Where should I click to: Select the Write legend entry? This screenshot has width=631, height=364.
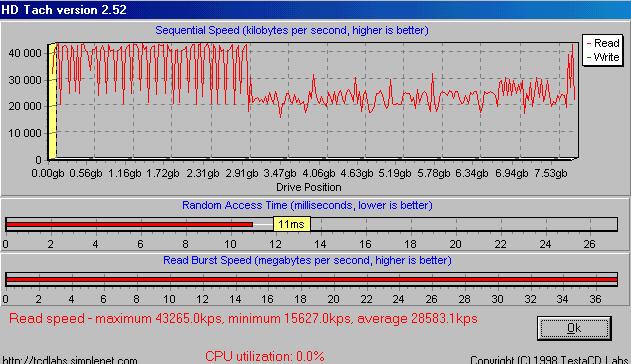point(602,57)
